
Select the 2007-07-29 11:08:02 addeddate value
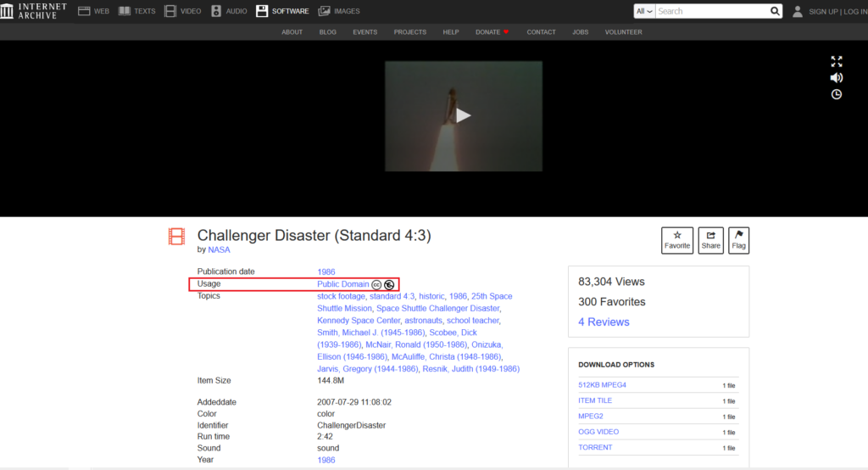click(x=353, y=402)
